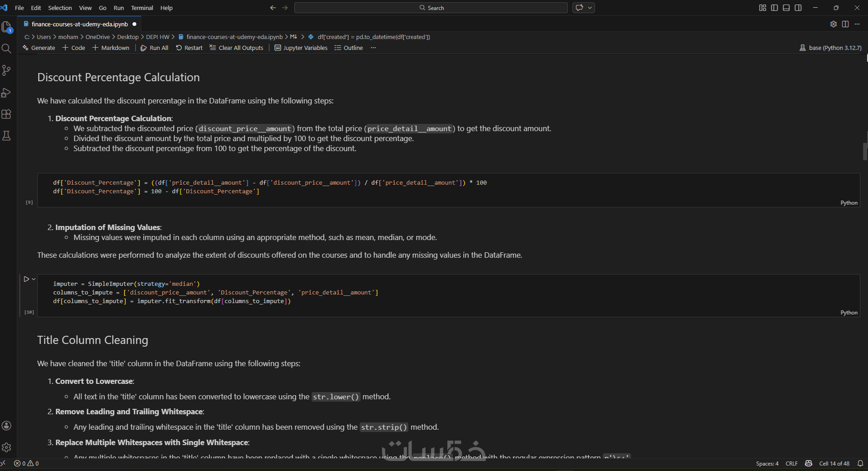
Task: Restart the notebook kernel
Action: (189, 48)
